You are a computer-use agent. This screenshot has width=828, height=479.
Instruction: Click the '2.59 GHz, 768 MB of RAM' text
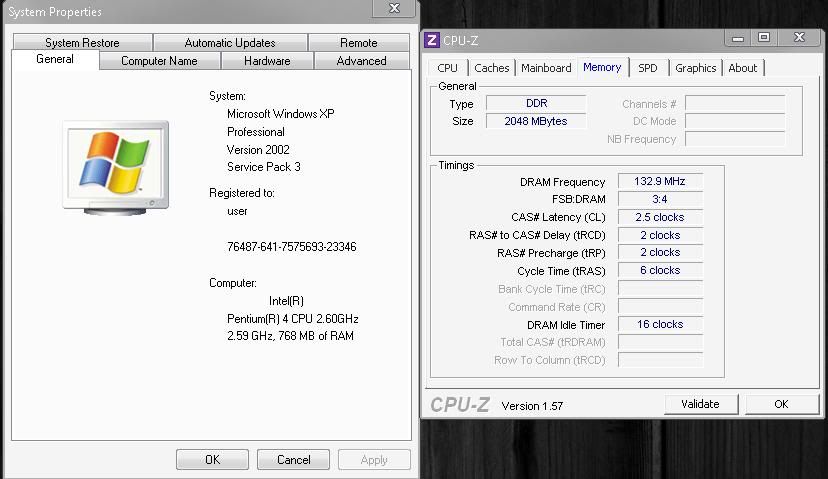(x=290, y=336)
